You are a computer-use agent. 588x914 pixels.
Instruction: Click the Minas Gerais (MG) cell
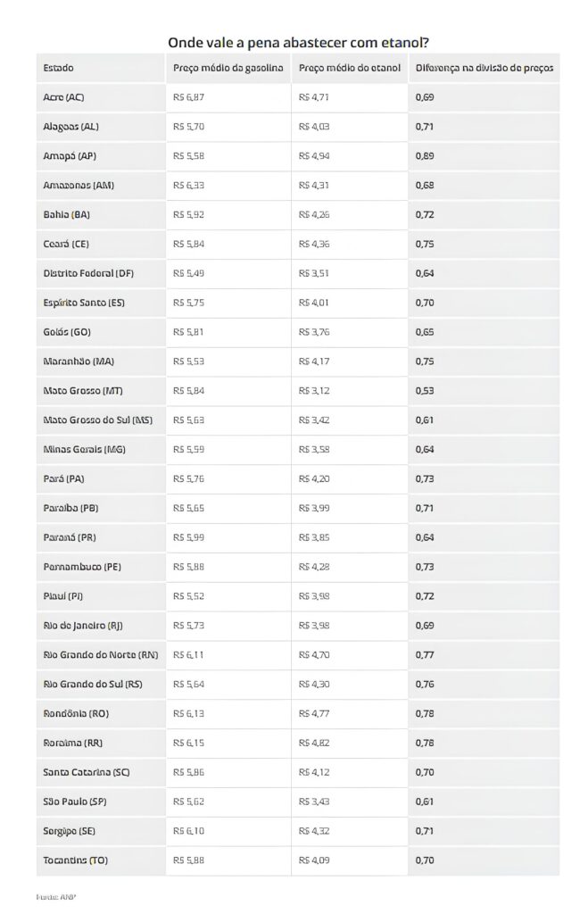[84, 450]
